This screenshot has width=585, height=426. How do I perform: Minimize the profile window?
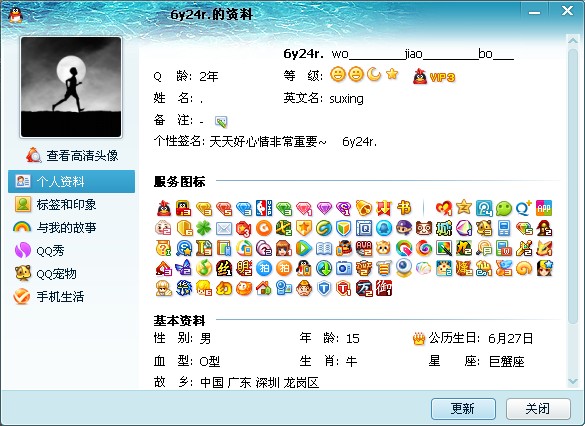[x=534, y=12]
